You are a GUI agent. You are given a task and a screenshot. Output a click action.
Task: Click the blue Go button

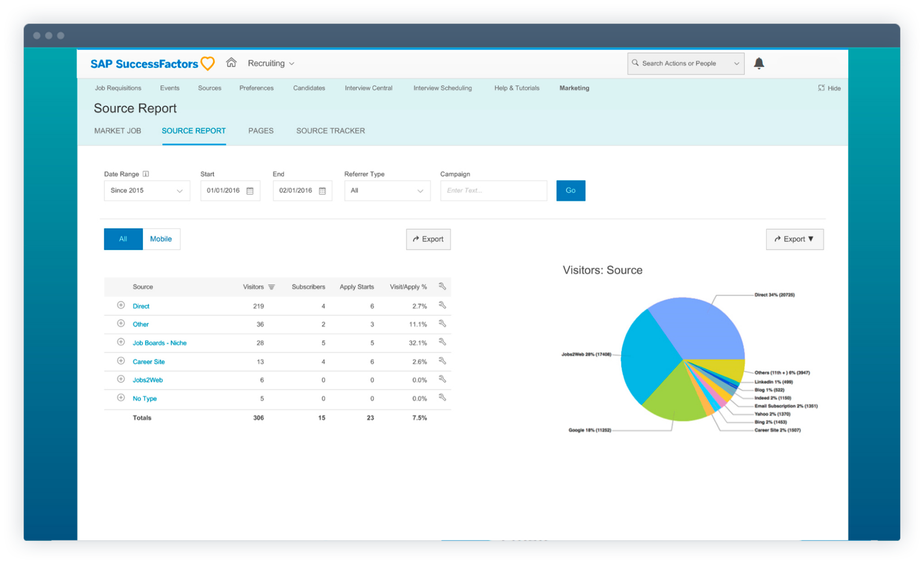coord(570,190)
